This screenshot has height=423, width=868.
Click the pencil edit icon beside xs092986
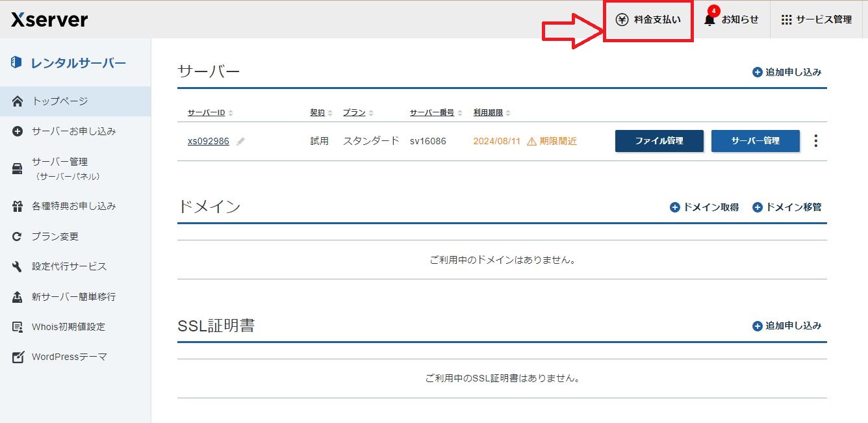click(x=241, y=141)
